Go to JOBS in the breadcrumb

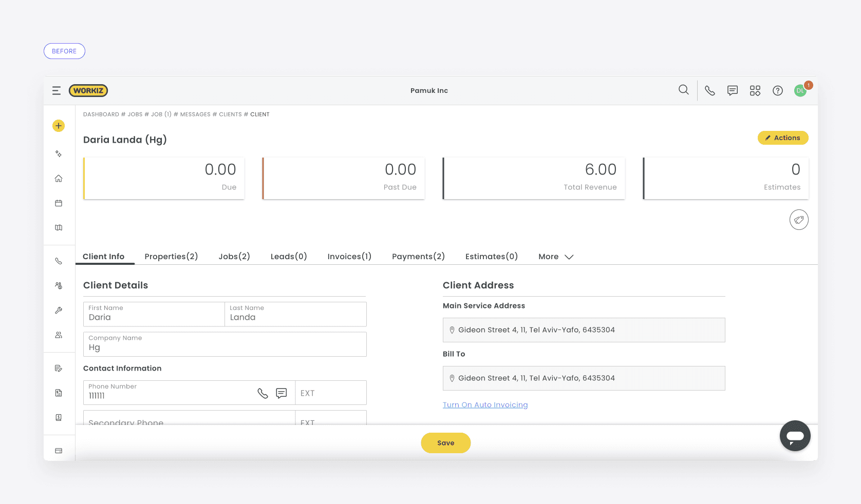coord(135,114)
